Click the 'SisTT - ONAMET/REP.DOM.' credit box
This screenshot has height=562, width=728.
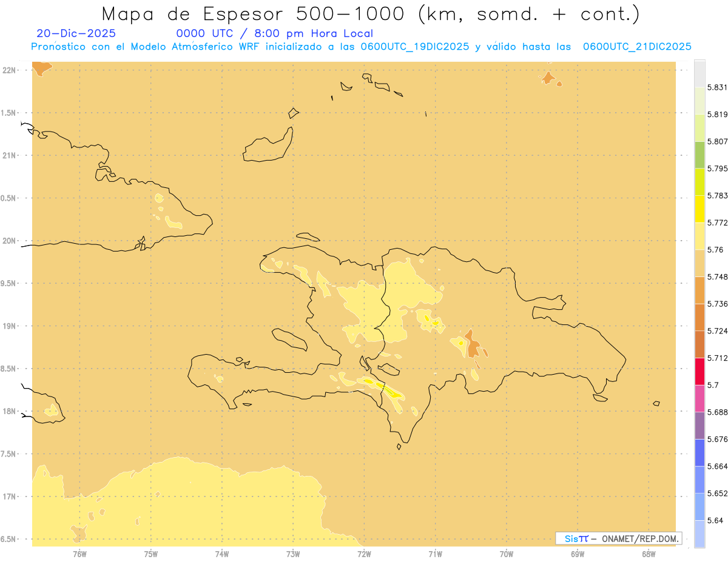[x=618, y=538]
